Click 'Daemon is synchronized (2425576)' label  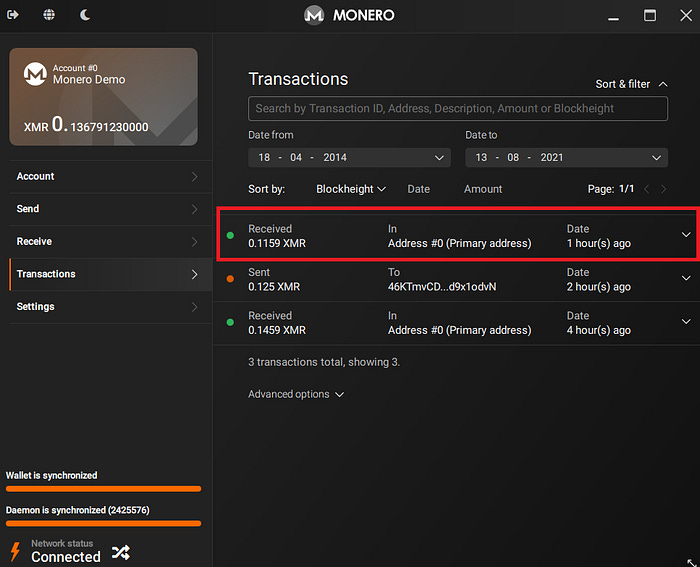(78, 510)
